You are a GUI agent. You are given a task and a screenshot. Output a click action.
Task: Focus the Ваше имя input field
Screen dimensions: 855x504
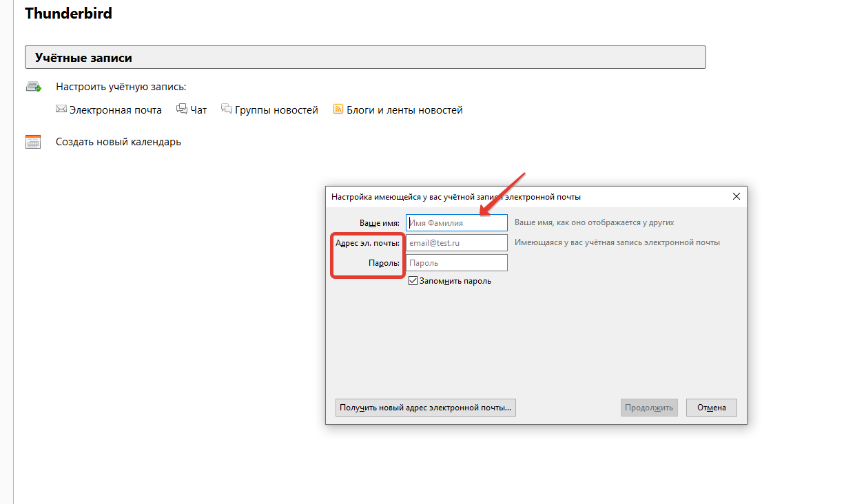pos(456,223)
